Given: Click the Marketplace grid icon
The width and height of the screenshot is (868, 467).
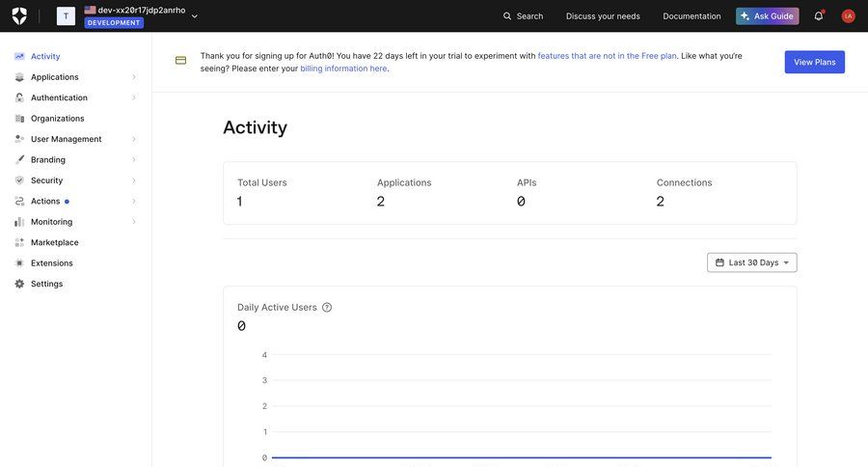Looking at the screenshot, I should (x=19, y=242).
